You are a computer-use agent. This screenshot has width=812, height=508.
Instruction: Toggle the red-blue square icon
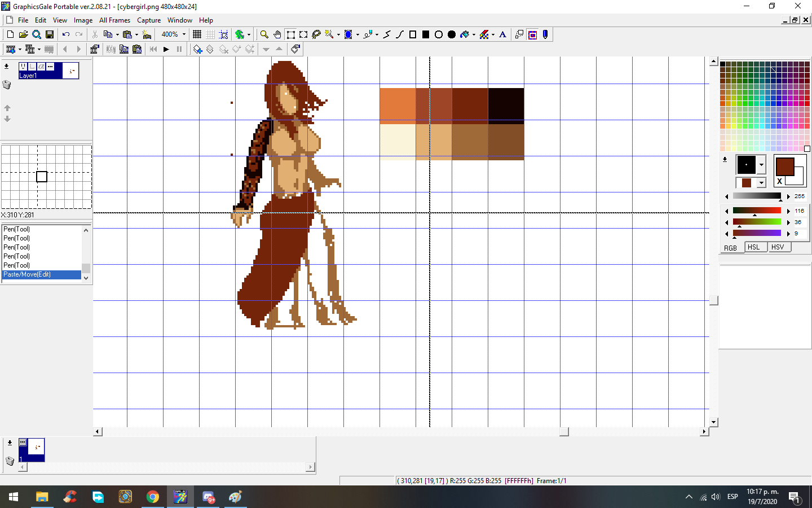[532, 34]
